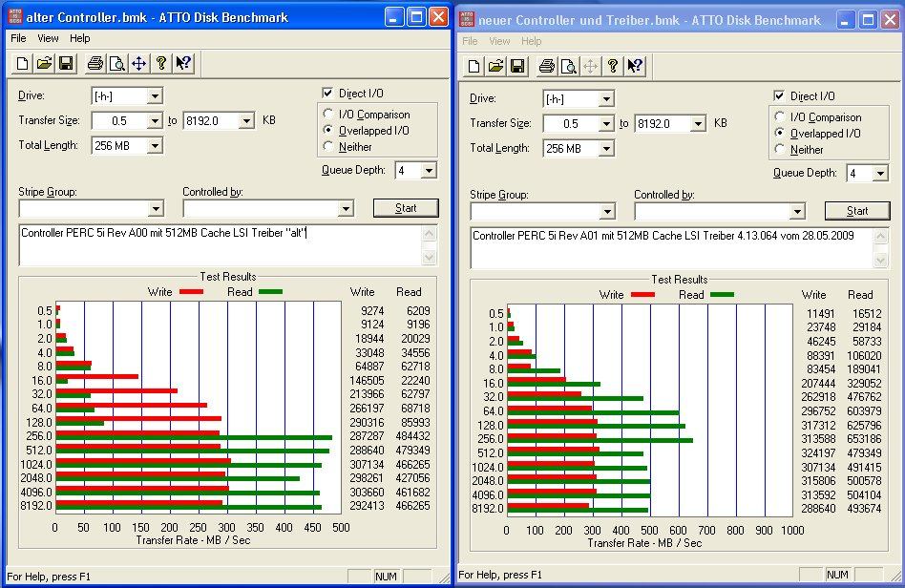The height and width of the screenshot is (588, 905).
Task: Toggle Direct I/O checkbox in neuer Controller window
Action: pos(779,95)
